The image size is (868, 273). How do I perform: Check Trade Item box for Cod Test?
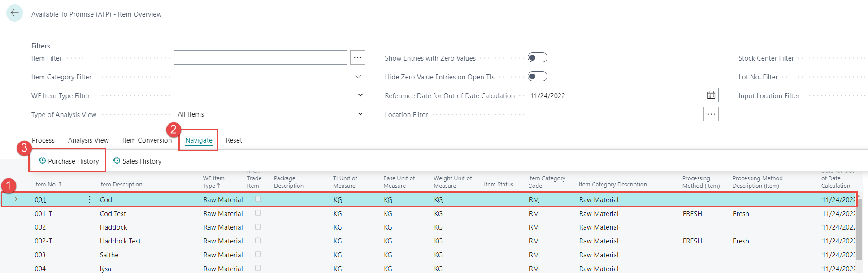[258, 213]
